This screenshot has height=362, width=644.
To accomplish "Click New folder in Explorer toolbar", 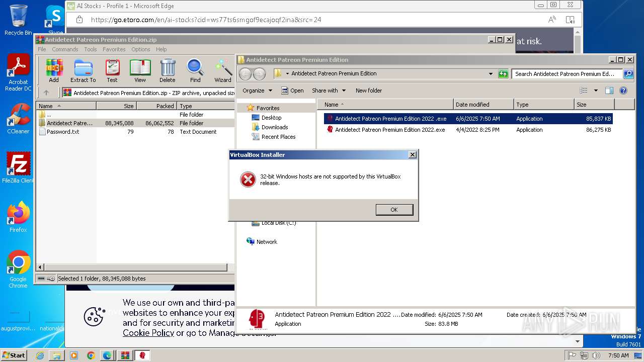I will tap(369, 90).
